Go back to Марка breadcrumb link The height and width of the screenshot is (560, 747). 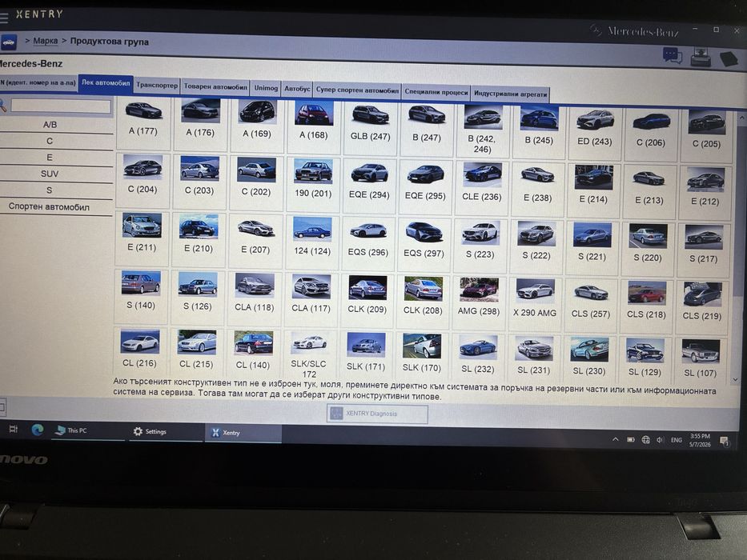[46, 41]
